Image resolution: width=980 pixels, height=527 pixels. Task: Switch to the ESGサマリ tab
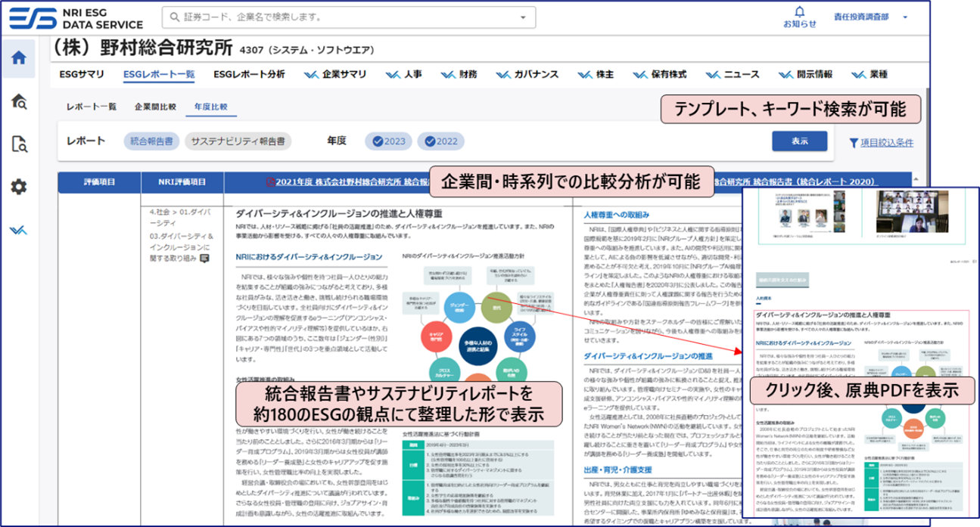point(82,74)
